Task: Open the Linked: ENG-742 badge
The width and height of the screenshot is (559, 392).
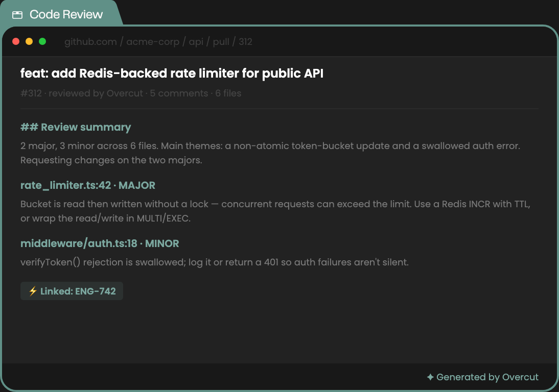Action: tap(72, 291)
